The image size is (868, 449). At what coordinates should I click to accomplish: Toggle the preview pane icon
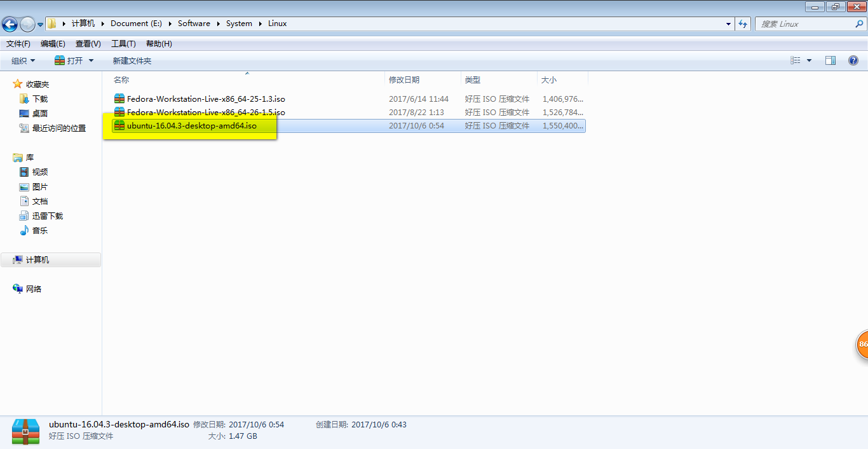coord(831,60)
